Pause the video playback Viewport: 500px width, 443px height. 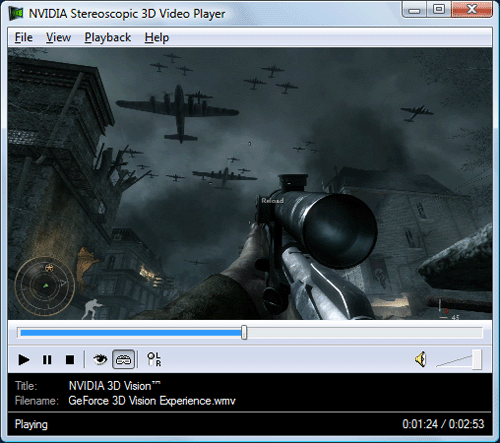coord(47,360)
